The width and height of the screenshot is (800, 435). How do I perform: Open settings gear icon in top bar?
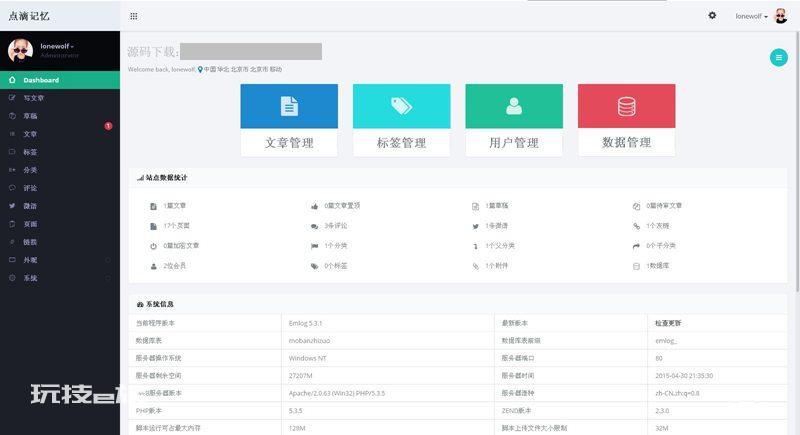[712, 16]
